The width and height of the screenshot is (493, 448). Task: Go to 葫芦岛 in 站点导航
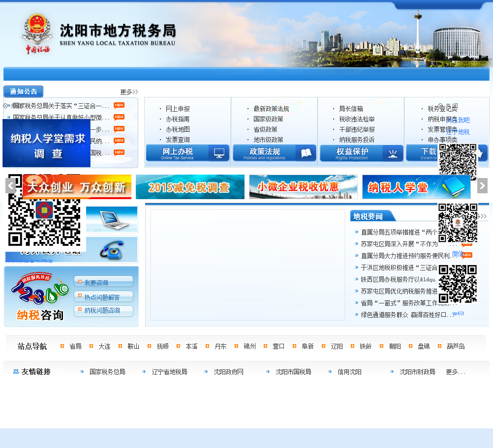[x=456, y=346]
